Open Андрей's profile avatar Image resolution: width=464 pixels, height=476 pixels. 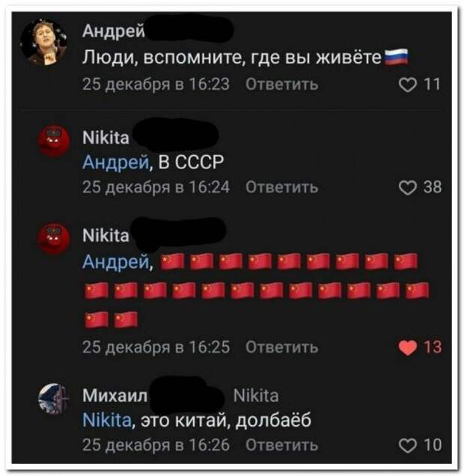click(x=44, y=42)
